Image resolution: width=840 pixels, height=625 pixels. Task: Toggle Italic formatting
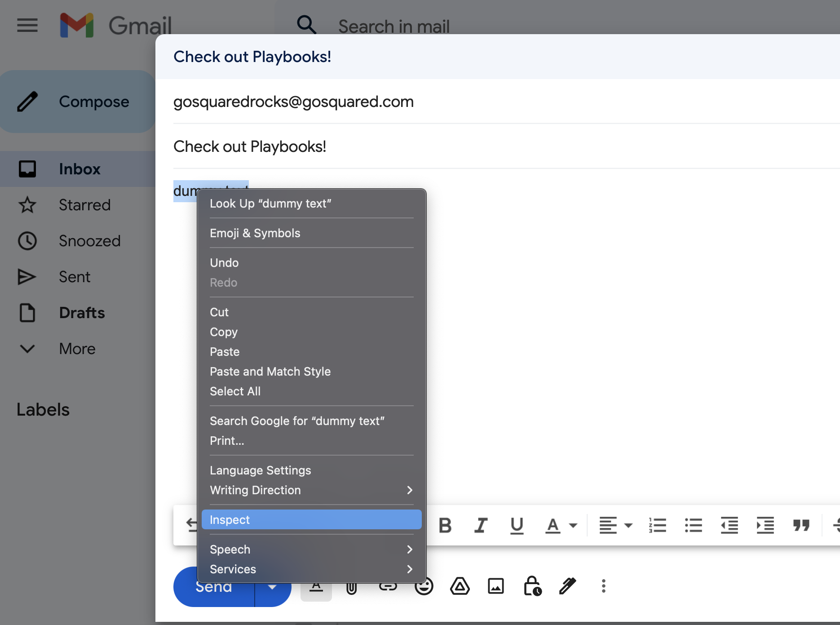(x=481, y=525)
